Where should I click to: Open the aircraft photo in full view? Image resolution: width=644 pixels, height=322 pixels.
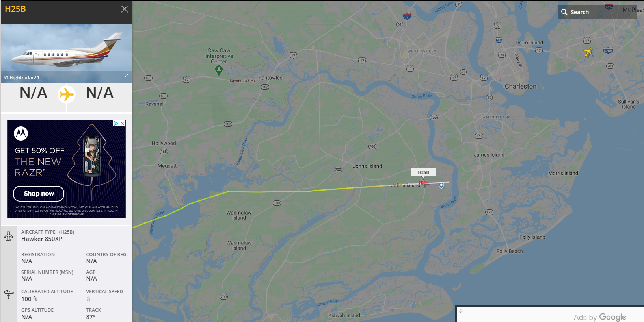[x=125, y=77]
